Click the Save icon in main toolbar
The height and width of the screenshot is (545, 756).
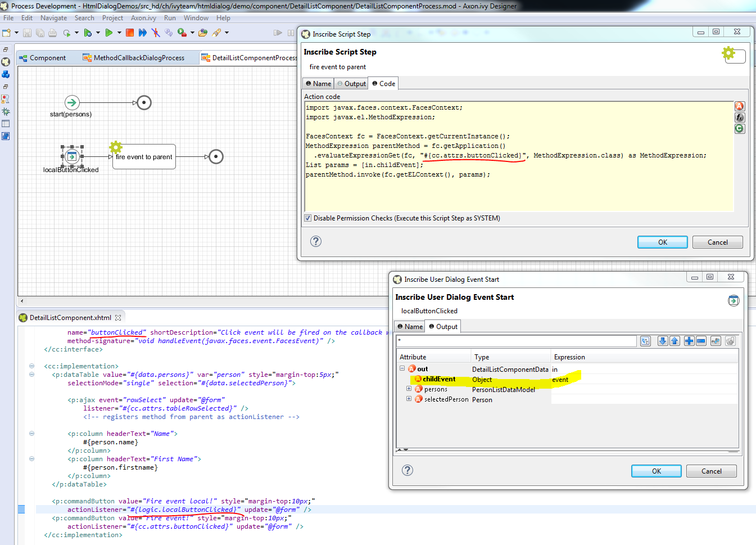[x=27, y=33]
